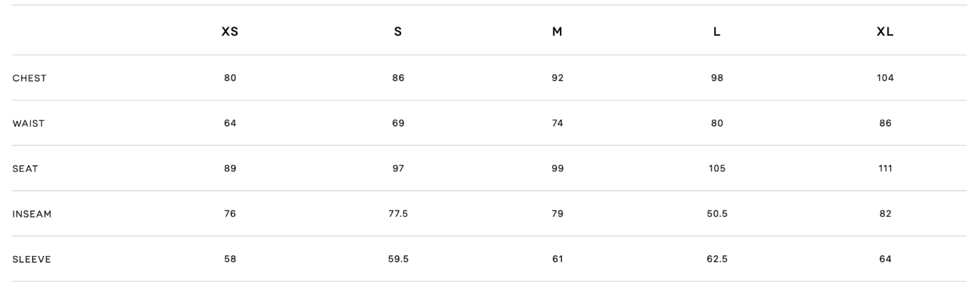The image size is (980, 307).
Task: Click seat measurement 105 for L
Action: pos(717,169)
